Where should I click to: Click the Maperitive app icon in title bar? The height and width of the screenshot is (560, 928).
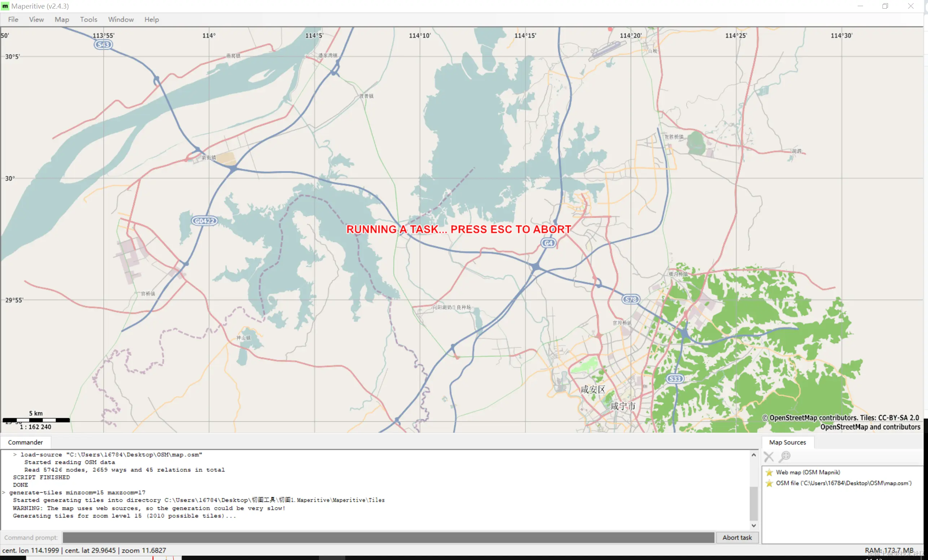click(x=5, y=6)
